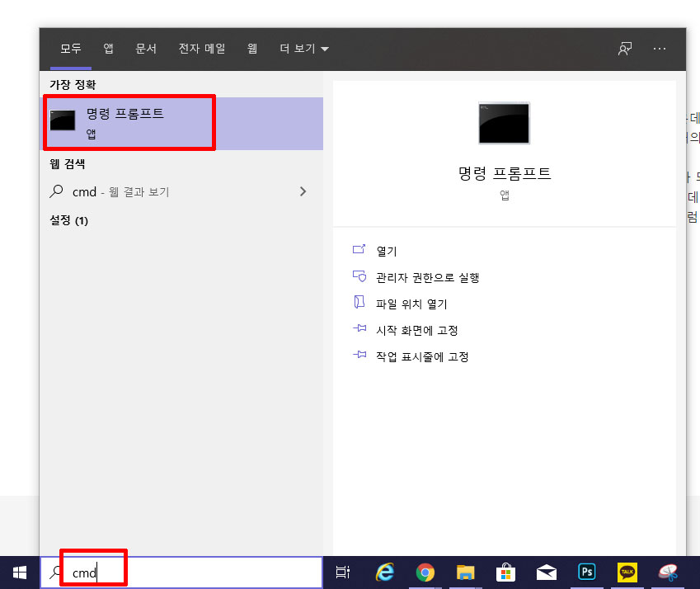Click the cmd search input field
Screen dimensions: 700x589
pyautogui.click(x=181, y=573)
